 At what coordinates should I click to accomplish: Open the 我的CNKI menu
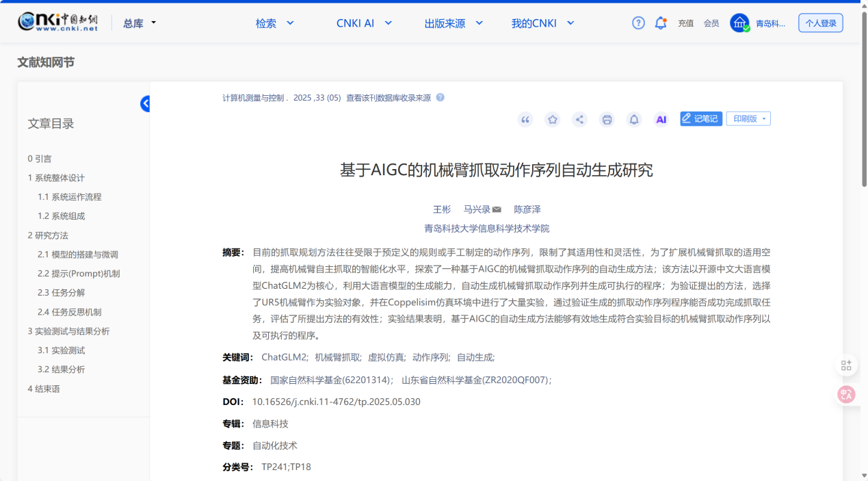(x=542, y=23)
